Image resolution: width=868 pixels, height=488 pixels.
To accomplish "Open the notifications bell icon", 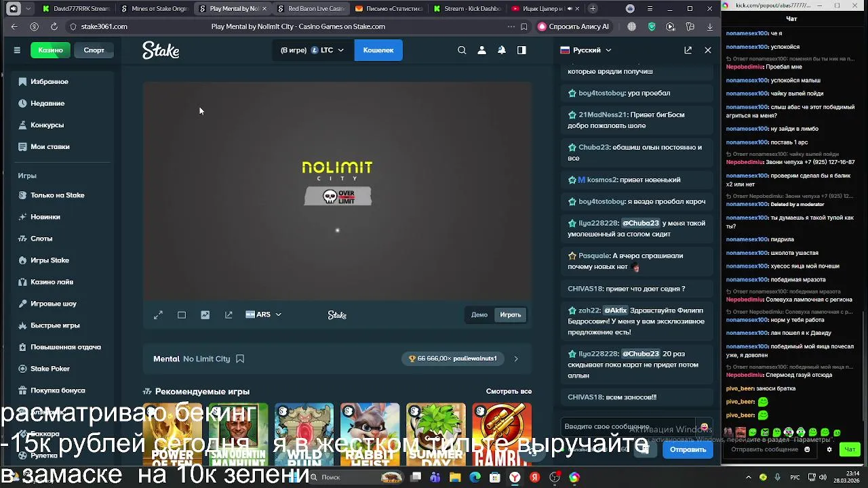I will (502, 50).
